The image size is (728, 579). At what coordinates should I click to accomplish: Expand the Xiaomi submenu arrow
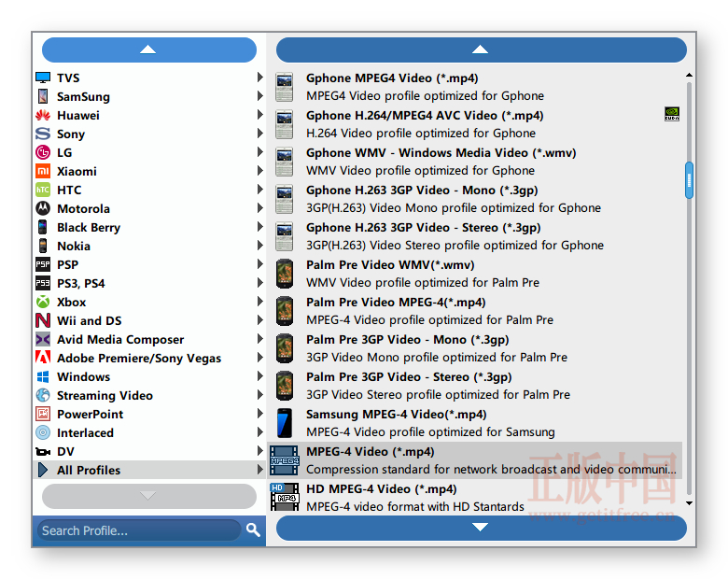260,171
